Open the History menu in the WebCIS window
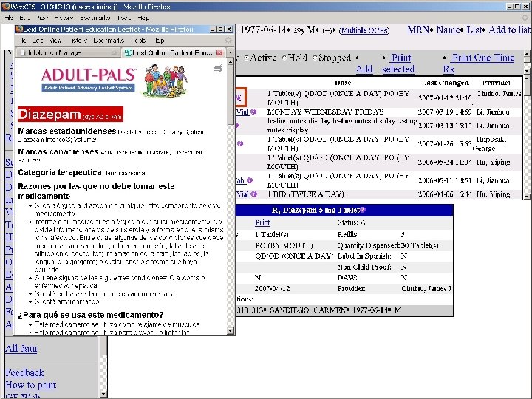Screen dimensions: 532x399 tap(64, 18)
